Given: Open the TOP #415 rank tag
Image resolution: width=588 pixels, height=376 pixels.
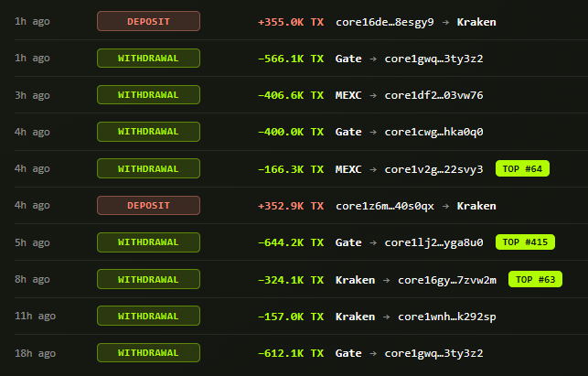Looking at the screenshot, I should pyautogui.click(x=525, y=242).
